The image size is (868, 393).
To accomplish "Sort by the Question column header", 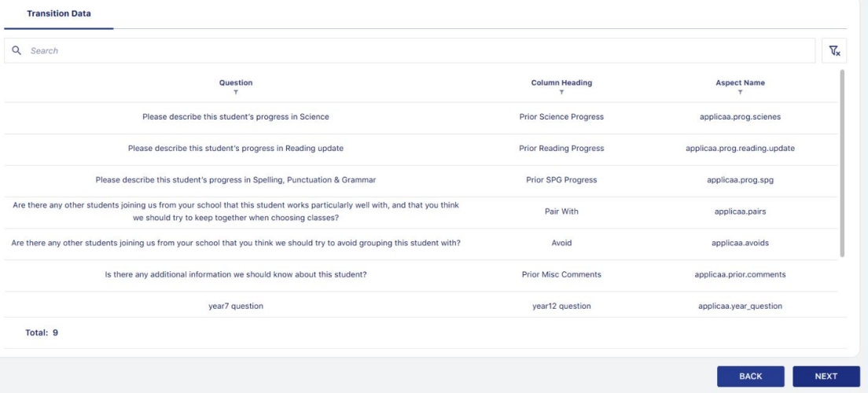I will tap(236, 83).
